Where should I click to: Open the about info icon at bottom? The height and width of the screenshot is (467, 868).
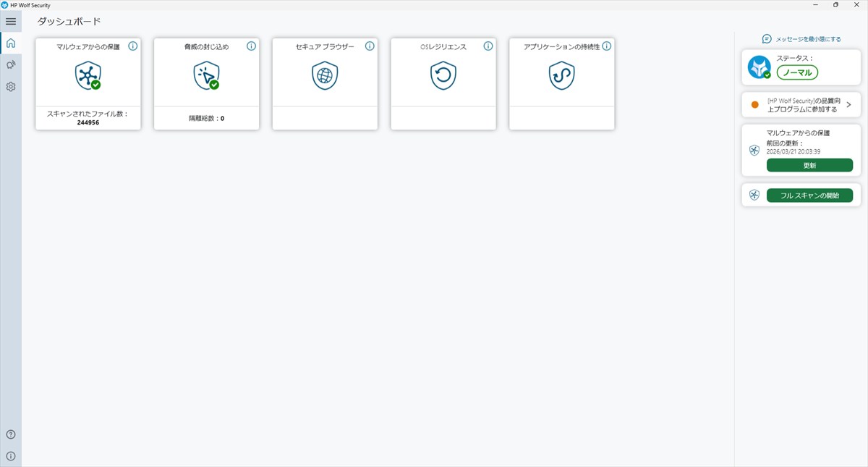click(11, 456)
